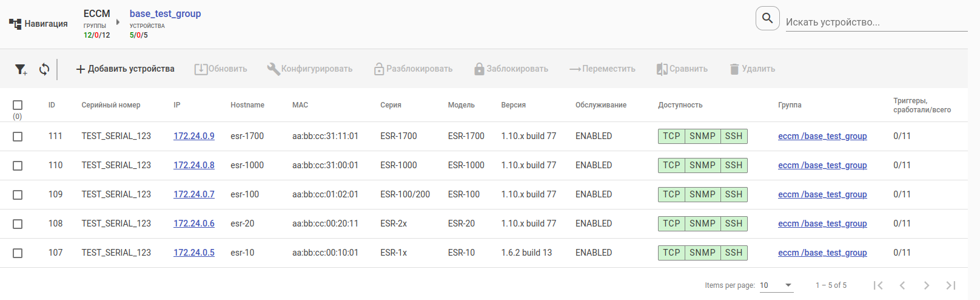980x300 pixels.
Task: Open IP address 172.24.0.9 link
Action: pos(194,136)
